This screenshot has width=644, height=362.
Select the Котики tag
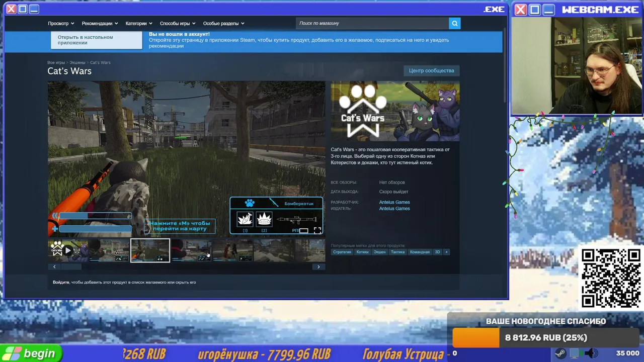click(x=362, y=252)
